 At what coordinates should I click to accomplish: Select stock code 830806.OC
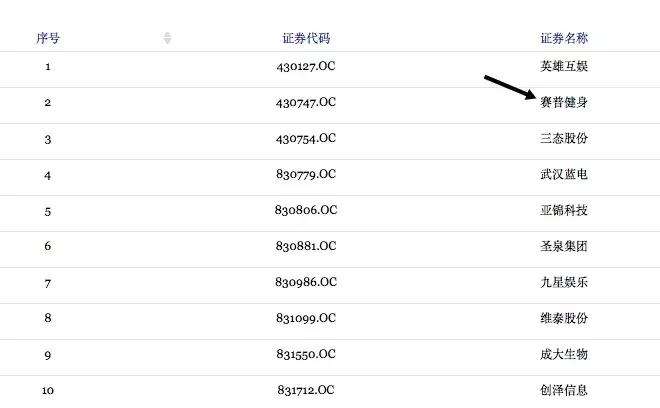pyautogui.click(x=306, y=210)
